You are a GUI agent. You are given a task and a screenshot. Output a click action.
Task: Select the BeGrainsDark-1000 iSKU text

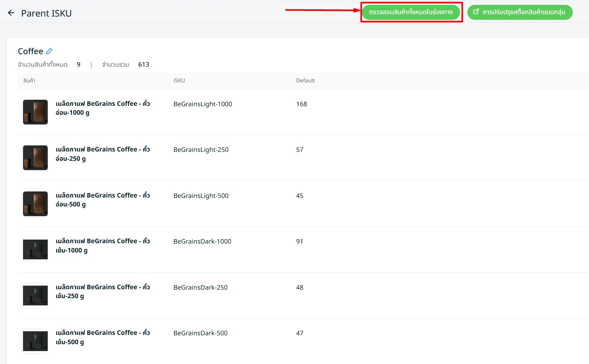click(x=202, y=241)
